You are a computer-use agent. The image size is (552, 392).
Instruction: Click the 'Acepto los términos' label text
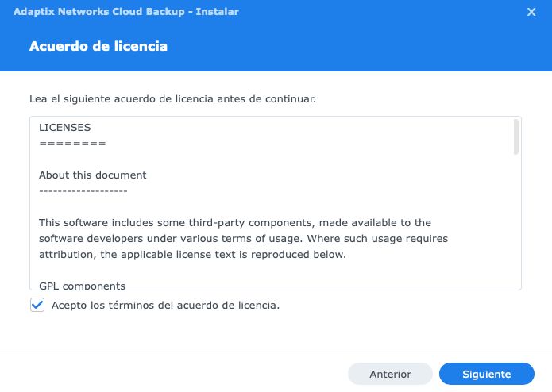pyautogui.click(x=165, y=305)
